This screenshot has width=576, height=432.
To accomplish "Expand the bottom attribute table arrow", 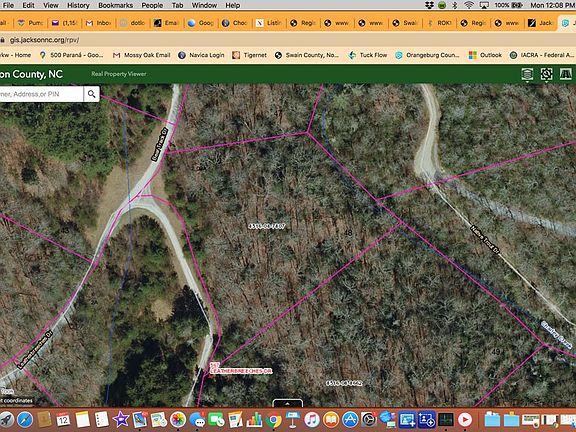I will [x=288, y=403].
